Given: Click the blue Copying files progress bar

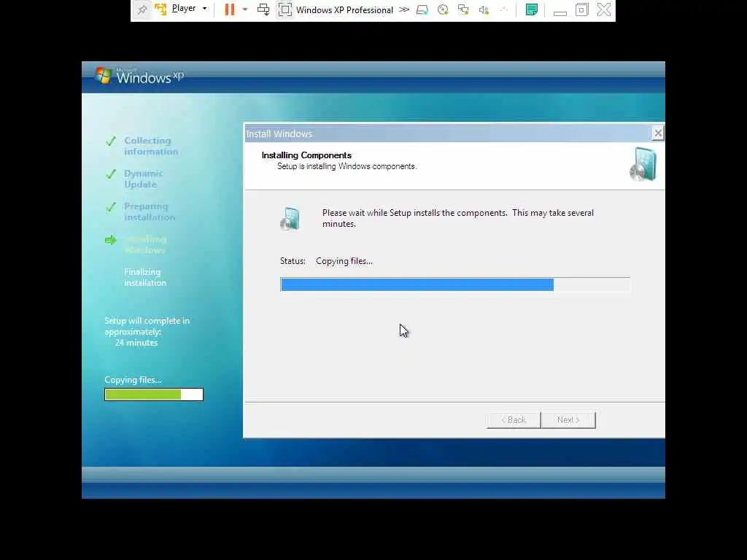Looking at the screenshot, I should [455, 285].
